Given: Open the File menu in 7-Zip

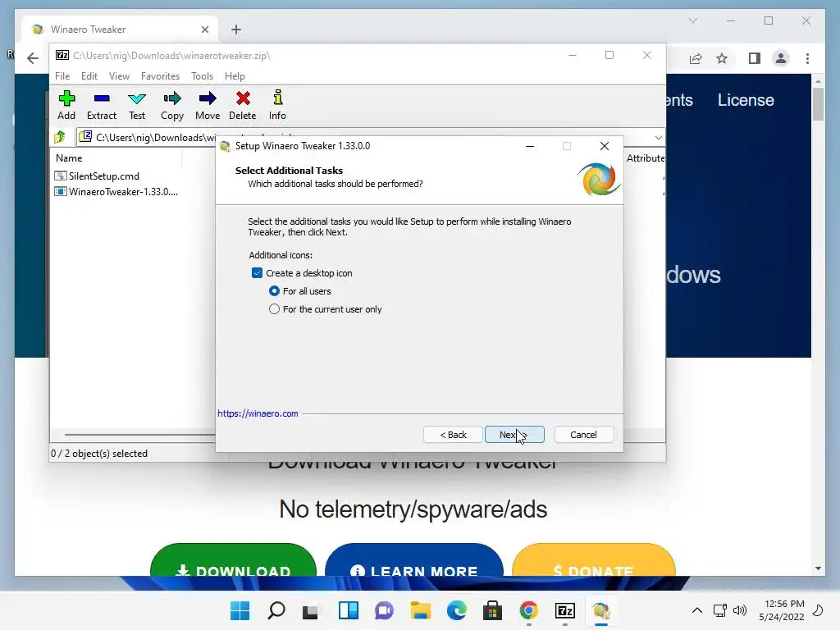Looking at the screenshot, I should point(62,76).
